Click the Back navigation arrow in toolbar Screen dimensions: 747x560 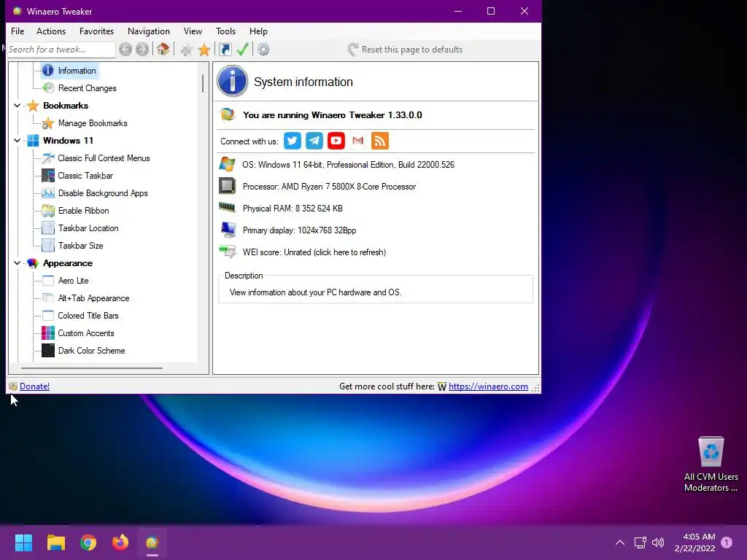tap(125, 50)
